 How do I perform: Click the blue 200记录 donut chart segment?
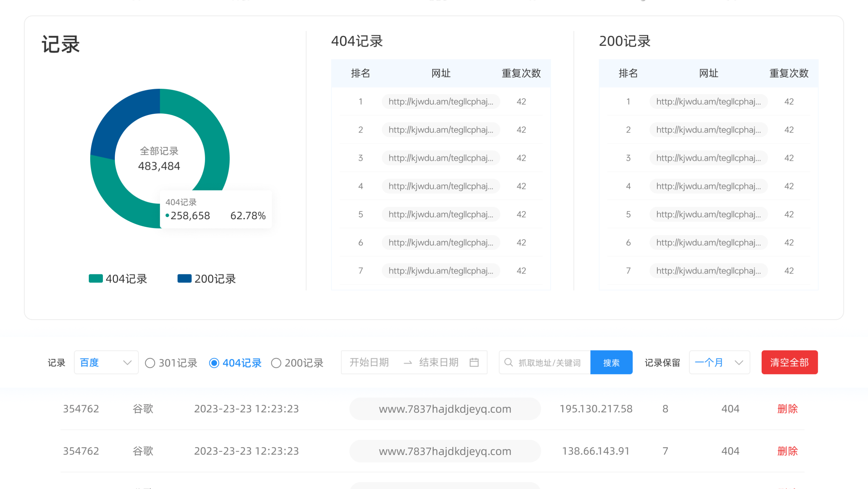(119, 119)
